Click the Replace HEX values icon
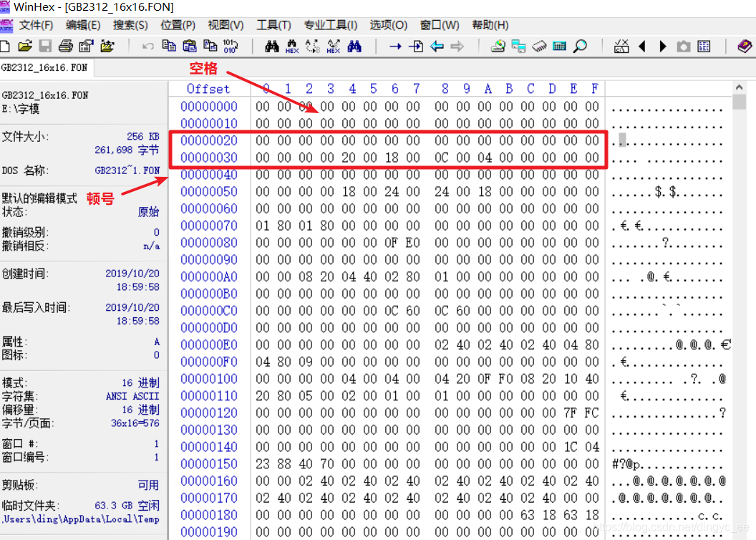Image resolution: width=756 pixels, height=540 pixels. click(x=333, y=47)
